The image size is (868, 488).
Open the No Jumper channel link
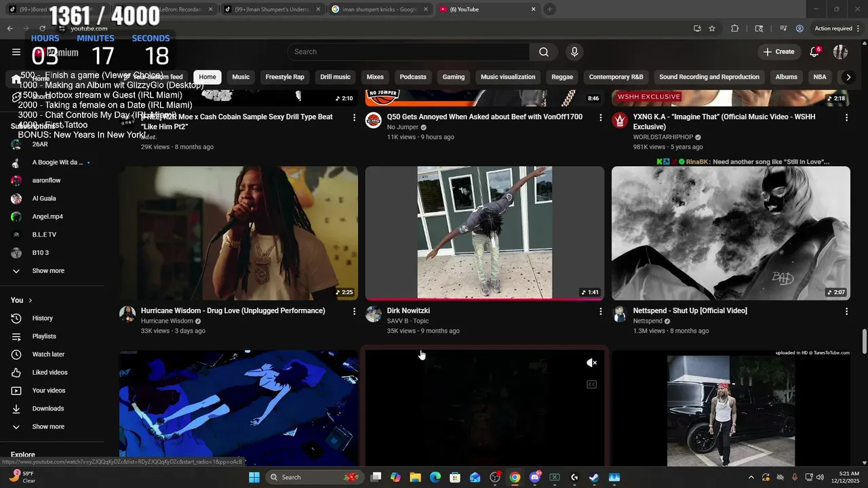(x=403, y=127)
